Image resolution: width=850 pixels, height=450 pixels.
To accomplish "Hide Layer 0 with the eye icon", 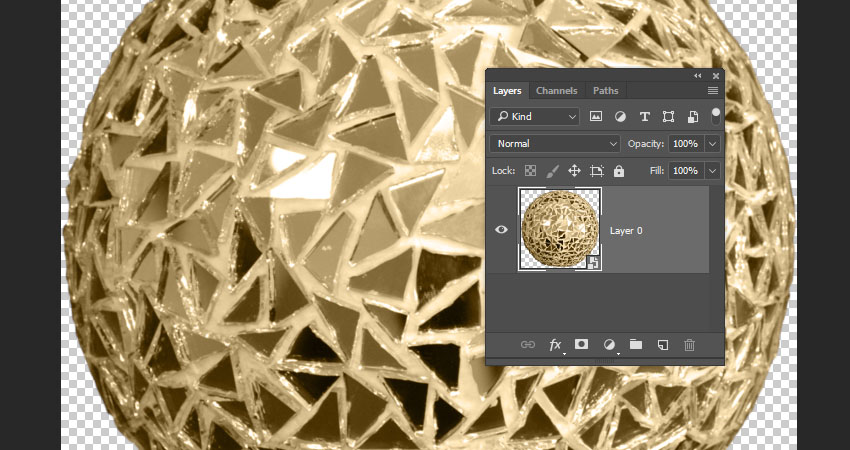I will click(x=501, y=230).
